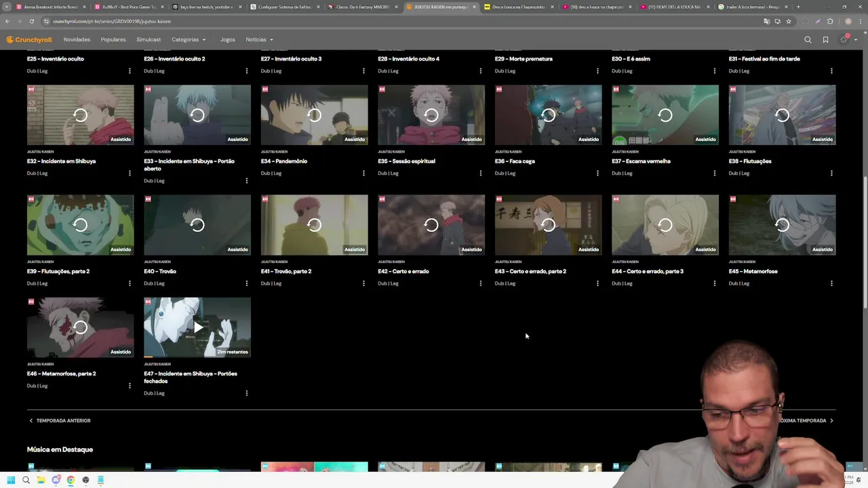The width and height of the screenshot is (868, 488).
Task: Click replay icon on E46 Metamorfose, parte 2 thumbnail
Action: click(x=80, y=327)
